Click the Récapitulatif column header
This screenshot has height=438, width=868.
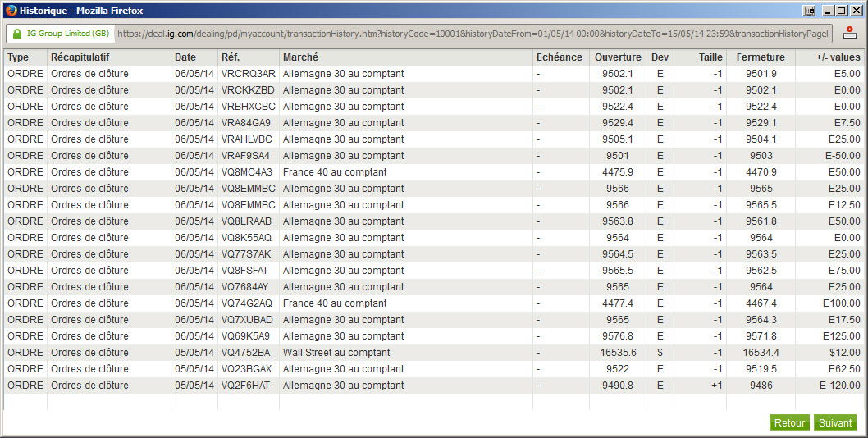click(x=80, y=57)
